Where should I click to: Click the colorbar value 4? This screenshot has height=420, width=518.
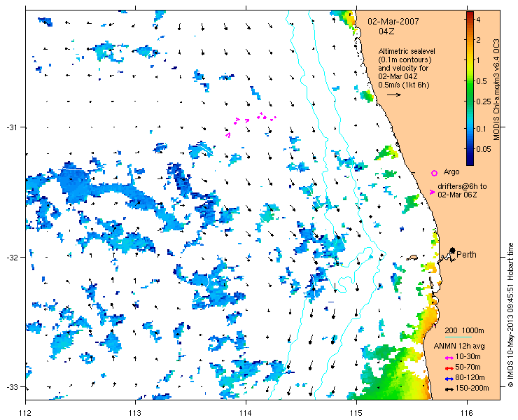click(x=478, y=20)
